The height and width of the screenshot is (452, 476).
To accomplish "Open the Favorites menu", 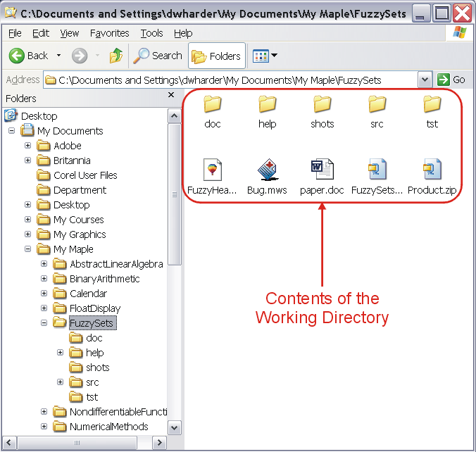I will click(109, 33).
